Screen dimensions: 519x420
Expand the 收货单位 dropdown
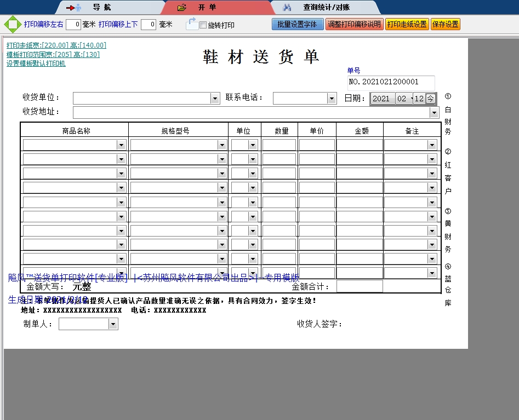coord(215,99)
